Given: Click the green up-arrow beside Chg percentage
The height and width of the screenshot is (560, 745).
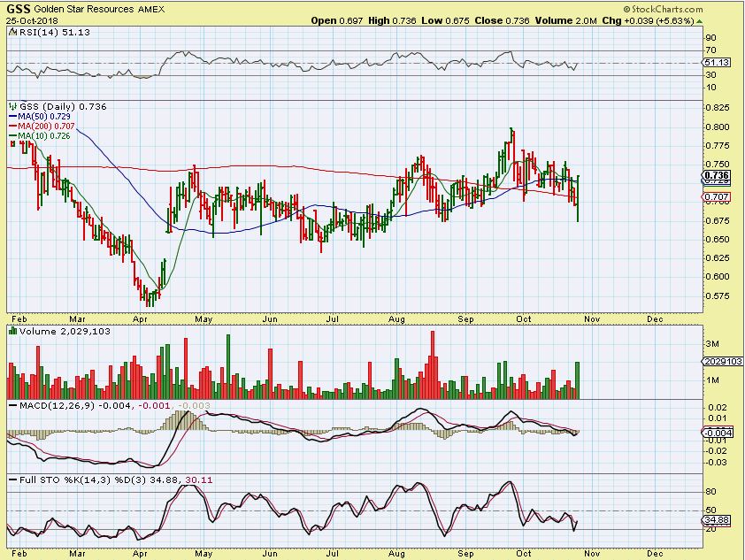Looking at the screenshot, I should click(700, 21).
